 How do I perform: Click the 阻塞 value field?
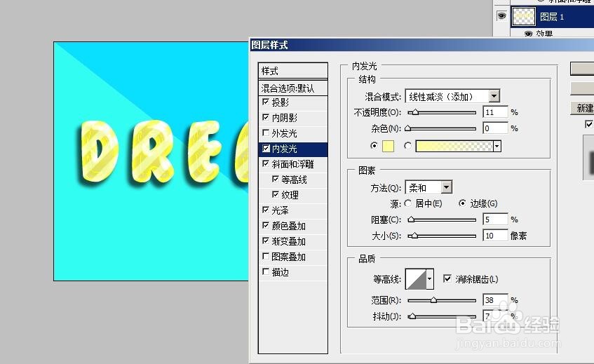[x=495, y=220]
